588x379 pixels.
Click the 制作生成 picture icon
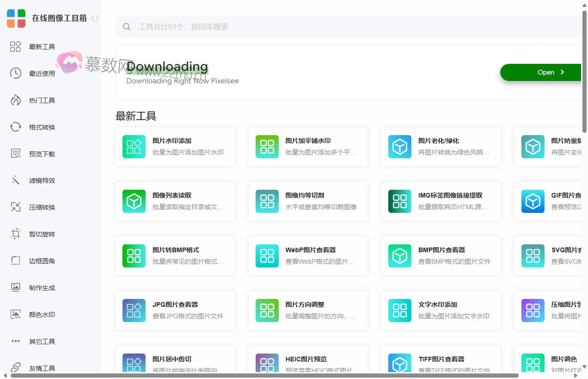click(15, 287)
